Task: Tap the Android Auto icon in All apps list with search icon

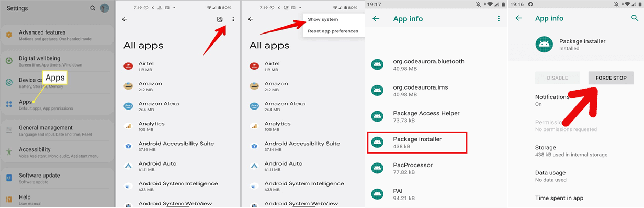Action: pos(128,166)
